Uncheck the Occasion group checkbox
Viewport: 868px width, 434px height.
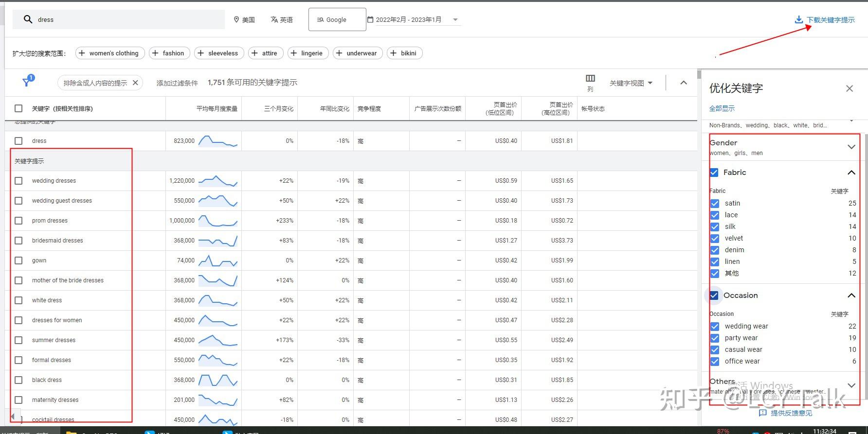coord(714,295)
